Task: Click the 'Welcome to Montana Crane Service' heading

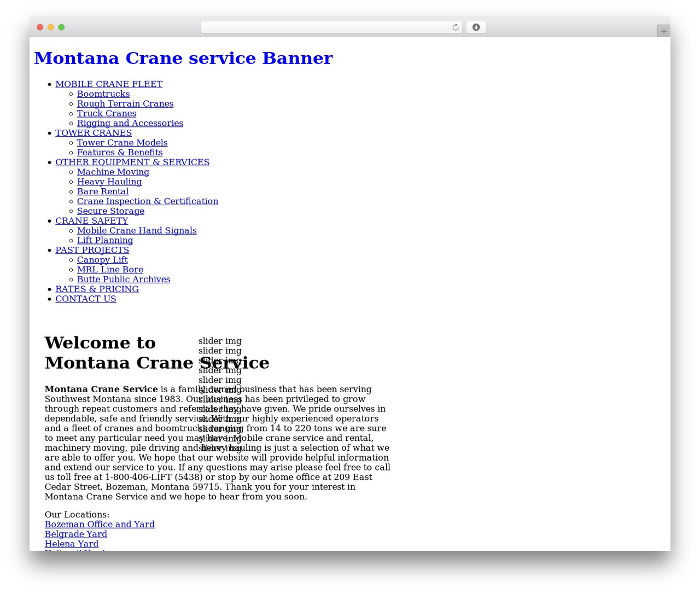Action: (x=157, y=353)
